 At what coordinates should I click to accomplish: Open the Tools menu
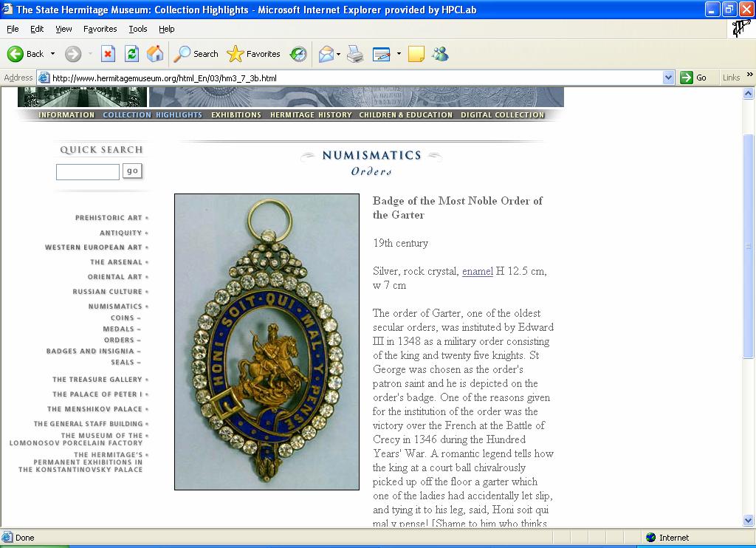[138, 29]
